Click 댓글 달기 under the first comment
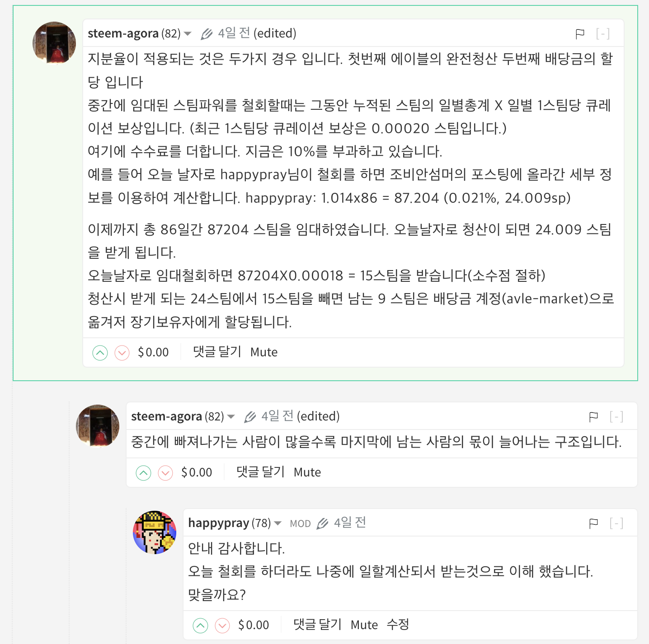The width and height of the screenshot is (649, 644). (x=217, y=352)
